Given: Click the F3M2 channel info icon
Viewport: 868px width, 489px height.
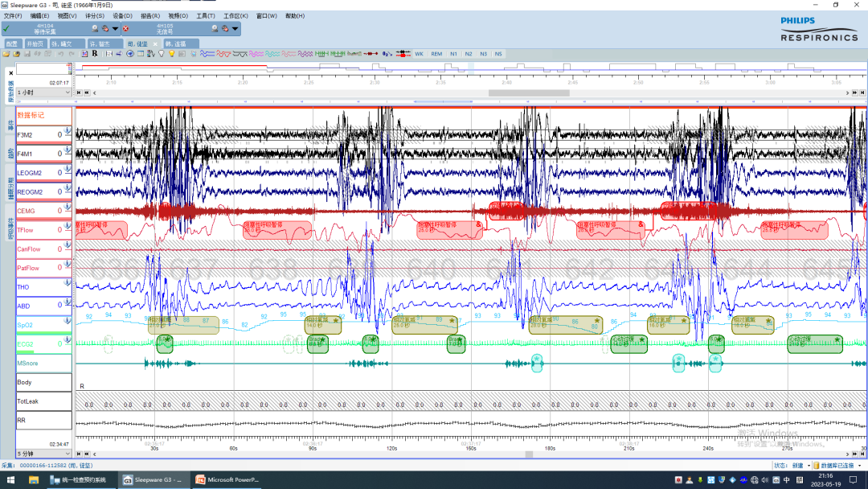Looking at the screenshot, I should tap(67, 131).
